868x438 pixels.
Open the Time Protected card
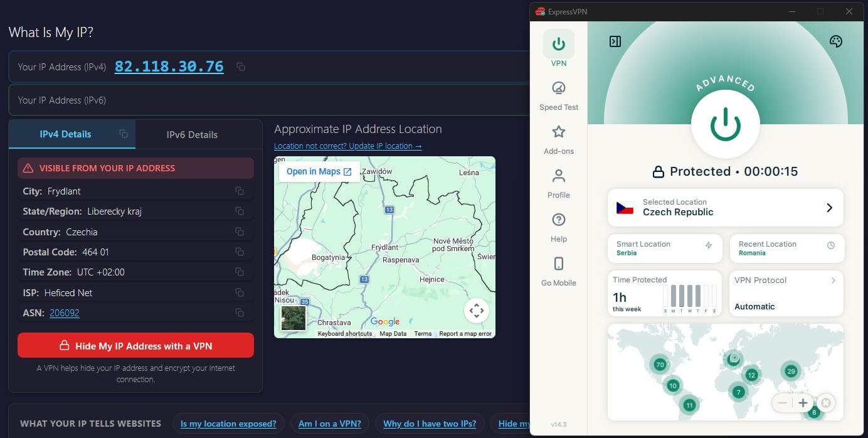pyautogui.click(x=665, y=293)
